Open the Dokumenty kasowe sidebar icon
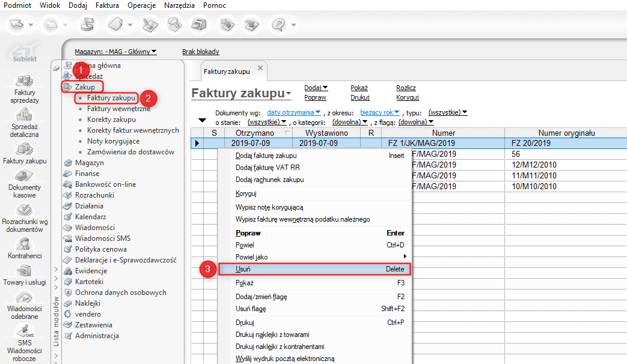The height and width of the screenshot is (364, 627). (x=25, y=177)
